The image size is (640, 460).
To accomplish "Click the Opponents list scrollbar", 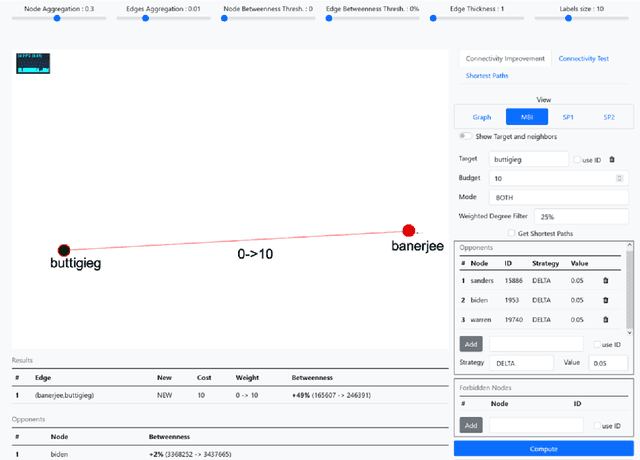I will pyautogui.click(x=629, y=288).
